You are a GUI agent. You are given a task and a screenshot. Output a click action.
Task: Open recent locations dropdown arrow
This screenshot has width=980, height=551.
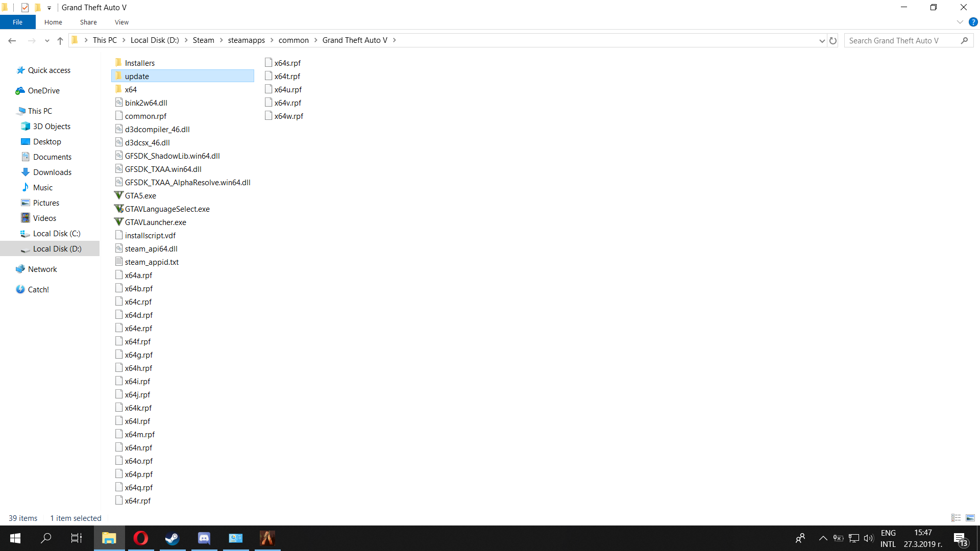click(x=47, y=41)
